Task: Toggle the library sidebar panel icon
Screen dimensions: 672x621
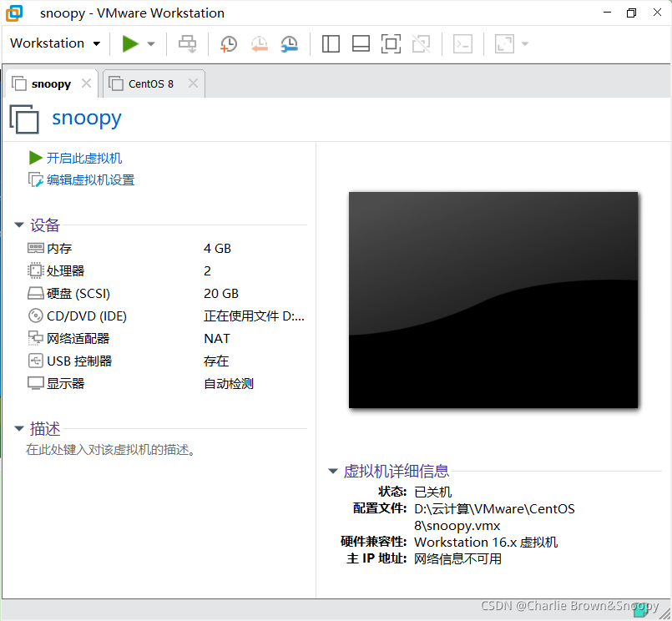Action: 331,43
